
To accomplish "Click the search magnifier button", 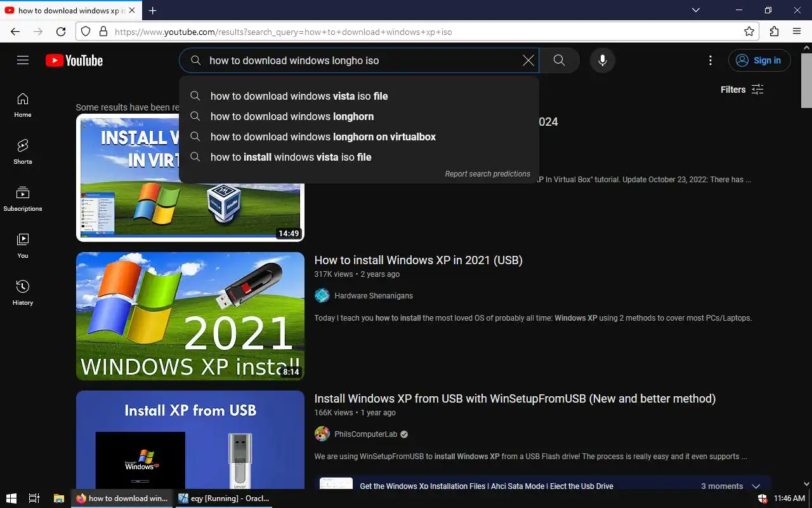I will (x=559, y=60).
